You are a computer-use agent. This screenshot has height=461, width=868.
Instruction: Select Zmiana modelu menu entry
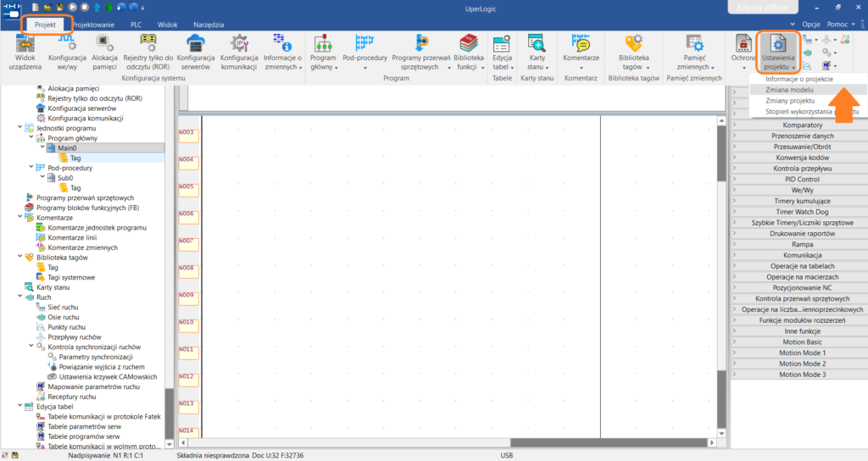coord(789,90)
